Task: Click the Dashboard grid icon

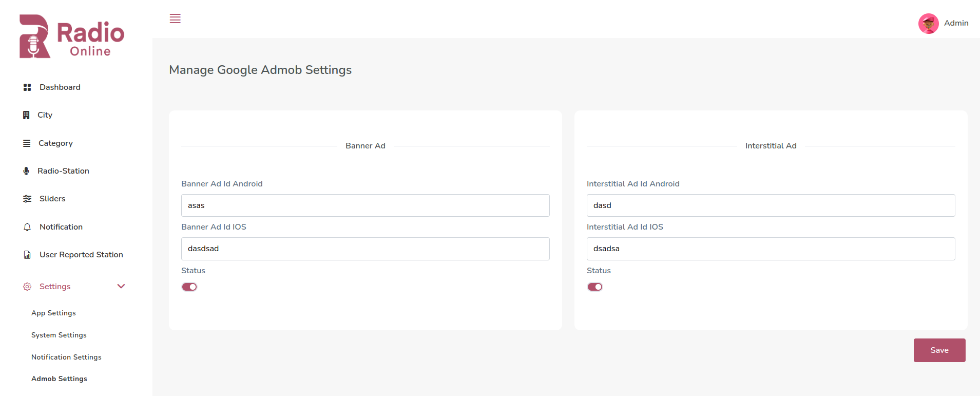Action: point(27,87)
